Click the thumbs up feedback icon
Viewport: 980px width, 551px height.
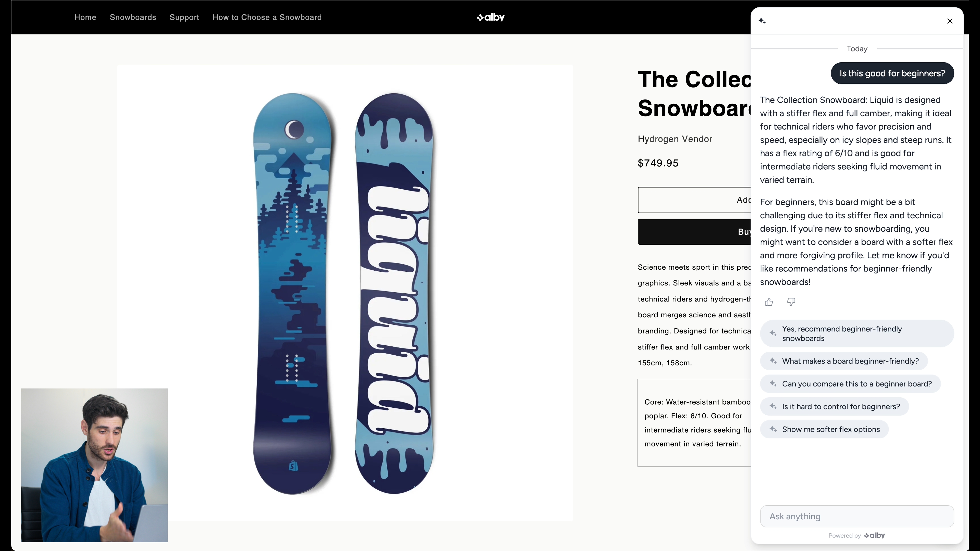pyautogui.click(x=769, y=302)
